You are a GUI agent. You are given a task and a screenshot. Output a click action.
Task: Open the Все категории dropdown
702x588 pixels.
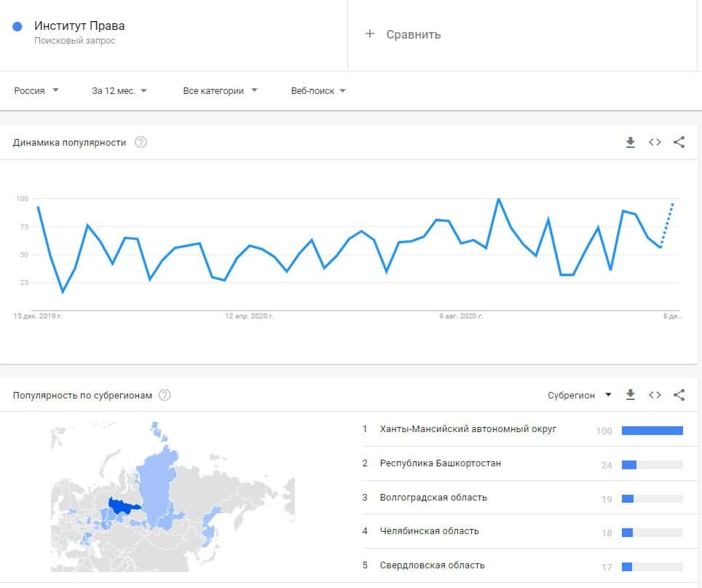point(220,91)
